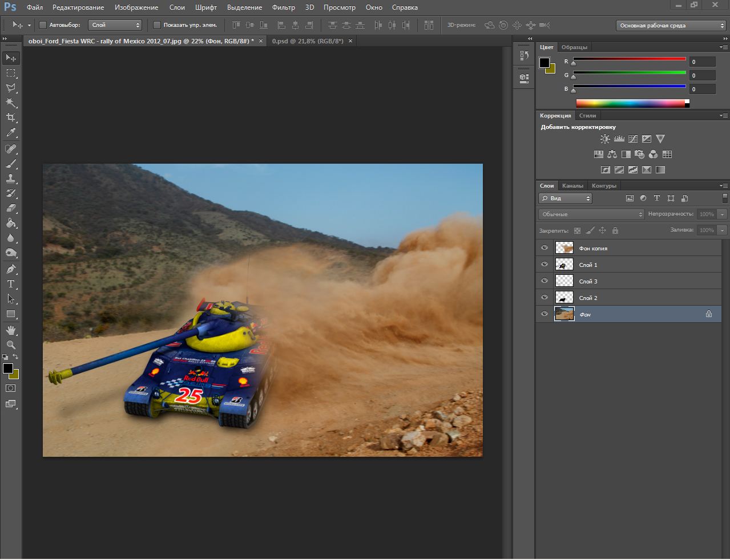The width and height of the screenshot is (730, 560).
Task: Click the foreground color swatch in toolbar
Action: click(8, 368)
